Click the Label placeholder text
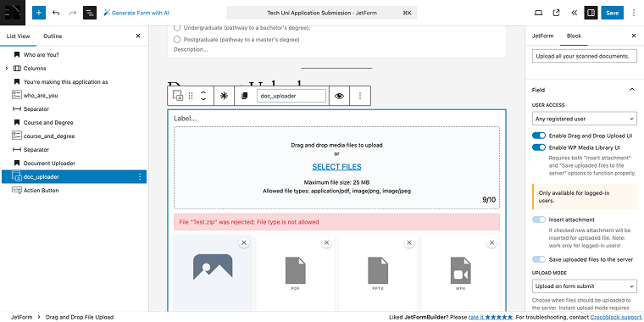Screen dimensions: 644x322 tap(186, 119)
